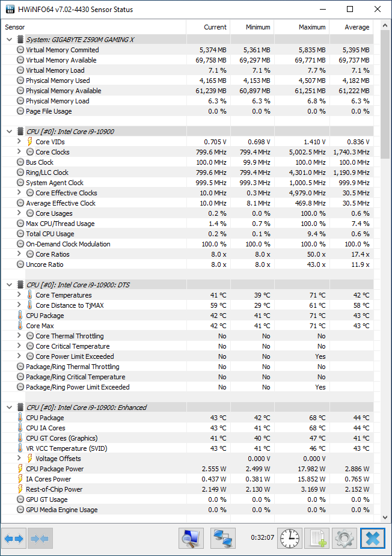The height and width of the screenshot is (556, 392).
Task: Collapse the GIGABYTE Z590M GAMING X system group
Action: 10,39
